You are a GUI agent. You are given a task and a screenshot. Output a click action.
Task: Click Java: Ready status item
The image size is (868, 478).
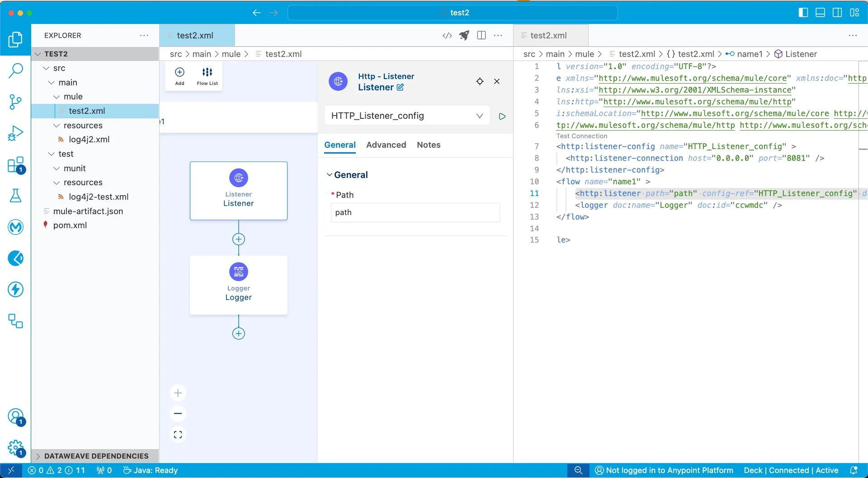[151, 470]
